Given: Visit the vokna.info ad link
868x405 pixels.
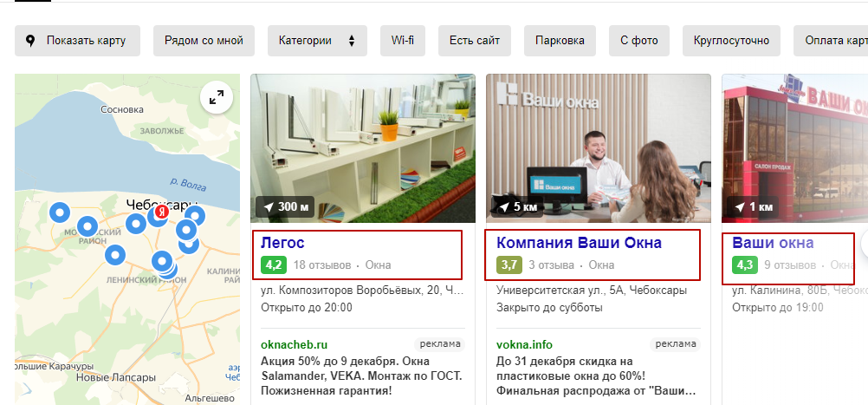Looking at the screenshot, I should point(524,344).
